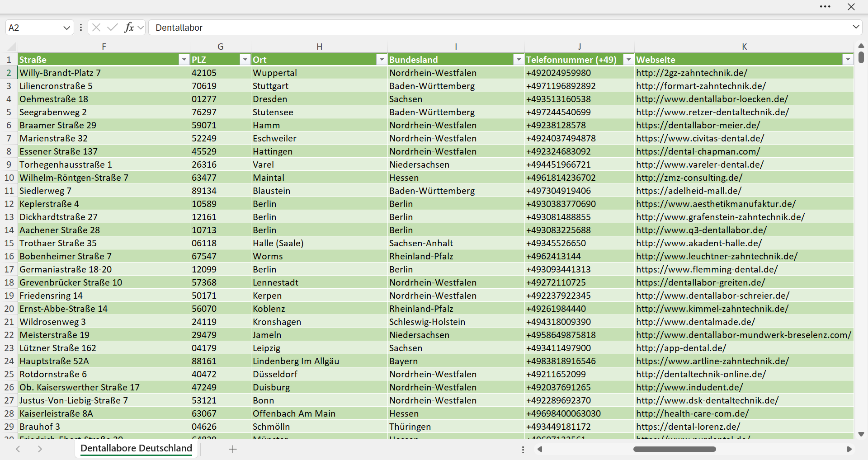868x460 pixels.
Task: Open the Straße column filter dropdown
Action: 184,60
